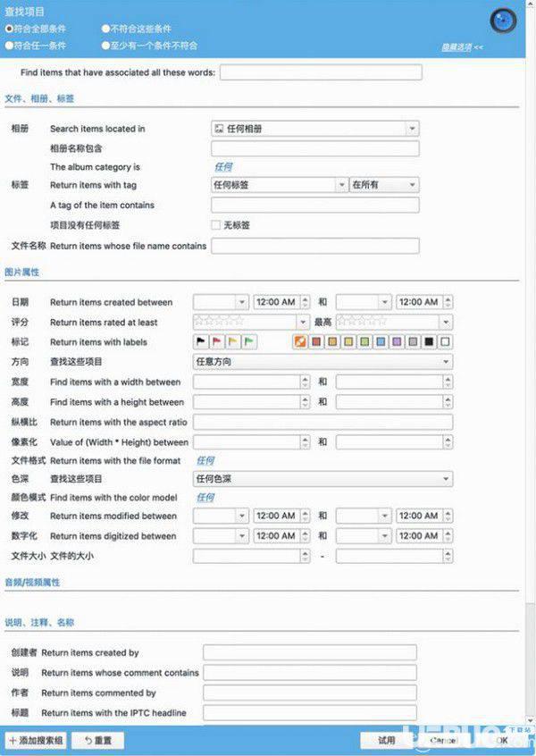
Task: Click the maximum height spinbox arrows
Action: 448,401
